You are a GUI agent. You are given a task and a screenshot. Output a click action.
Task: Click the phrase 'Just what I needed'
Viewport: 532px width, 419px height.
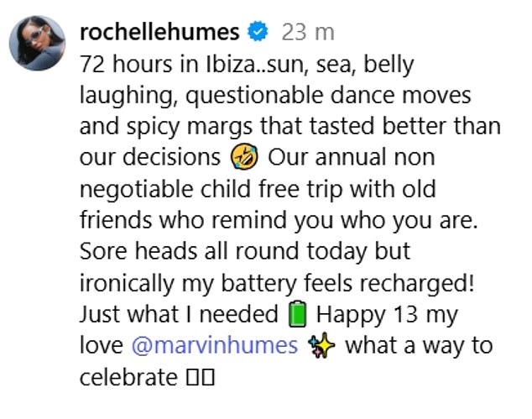coord(179,314)
